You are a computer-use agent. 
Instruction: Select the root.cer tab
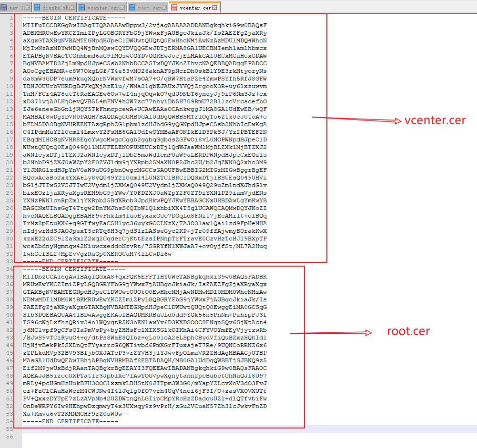click(x=149, y=8)
